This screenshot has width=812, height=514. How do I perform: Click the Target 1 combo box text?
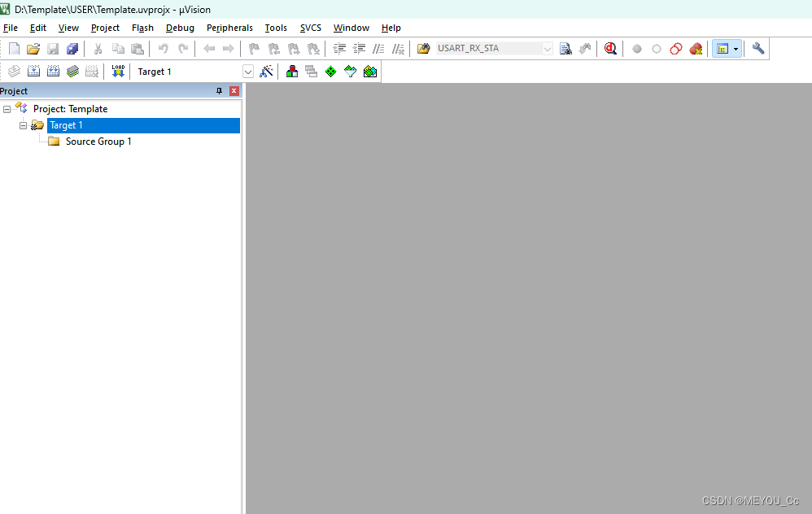pyautogui.click(x=155, y=72)
